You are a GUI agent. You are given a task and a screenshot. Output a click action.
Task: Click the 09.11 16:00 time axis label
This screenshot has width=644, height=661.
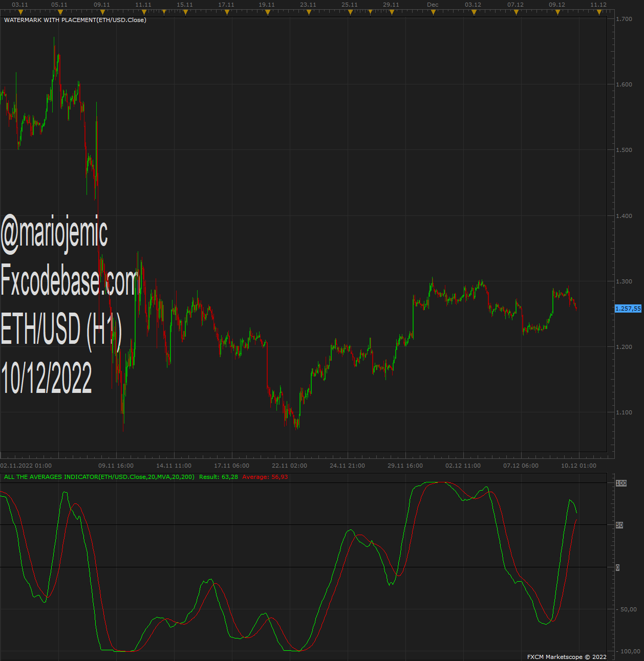116,466
